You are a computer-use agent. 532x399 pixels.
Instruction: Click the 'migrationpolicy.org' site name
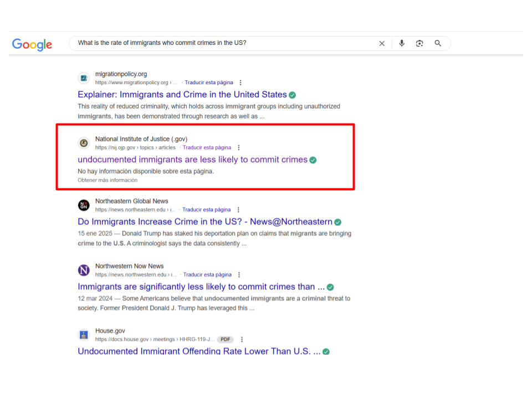tap(121, 74)
